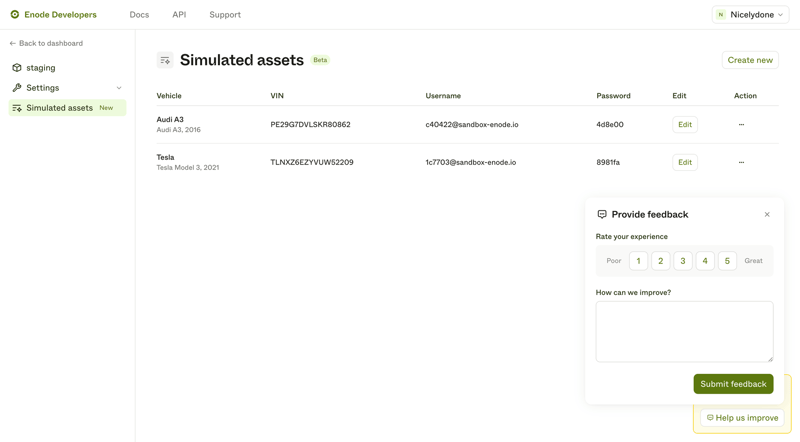Click the VIN column header
The width and height of the screenshot is (800, 442).
277,96
